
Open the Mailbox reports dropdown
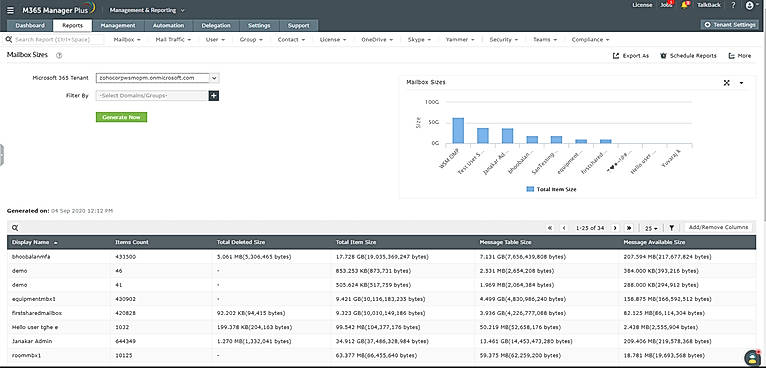[x=127, y=40]
